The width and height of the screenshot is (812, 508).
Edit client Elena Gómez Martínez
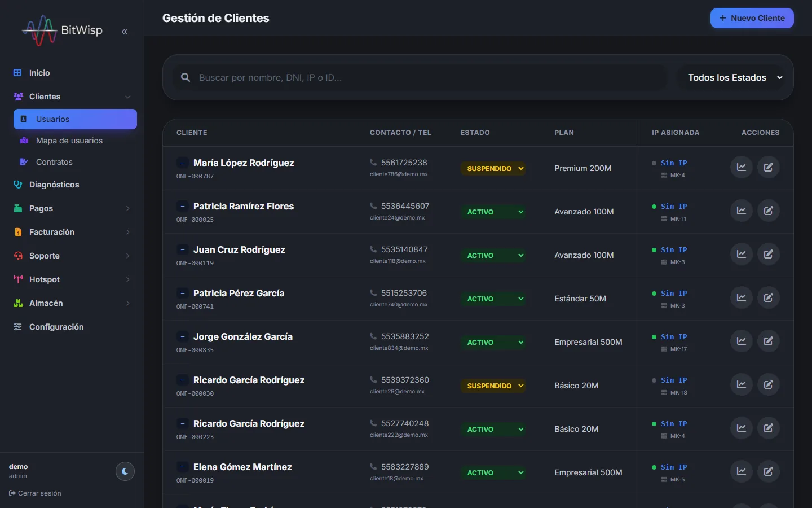point(769,471)
